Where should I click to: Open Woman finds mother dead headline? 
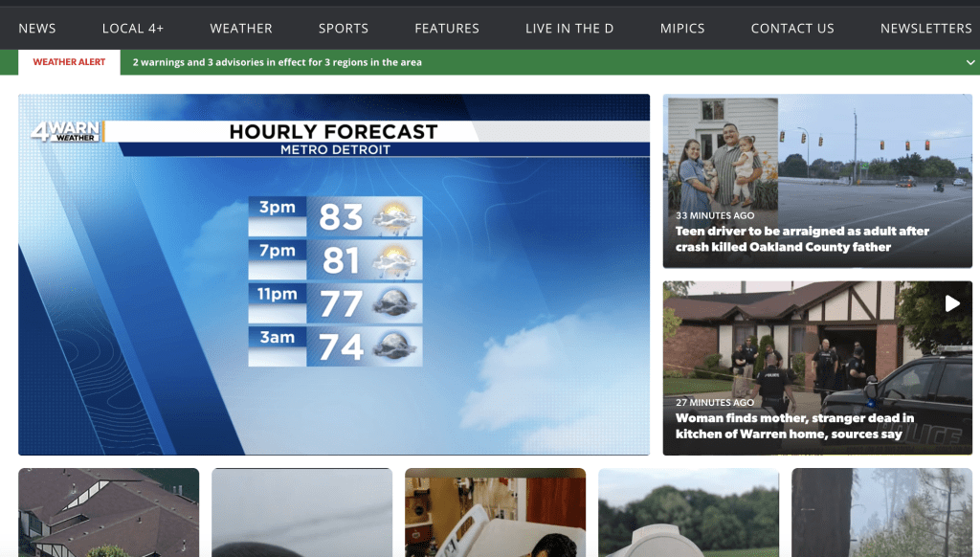coord(794,426)
